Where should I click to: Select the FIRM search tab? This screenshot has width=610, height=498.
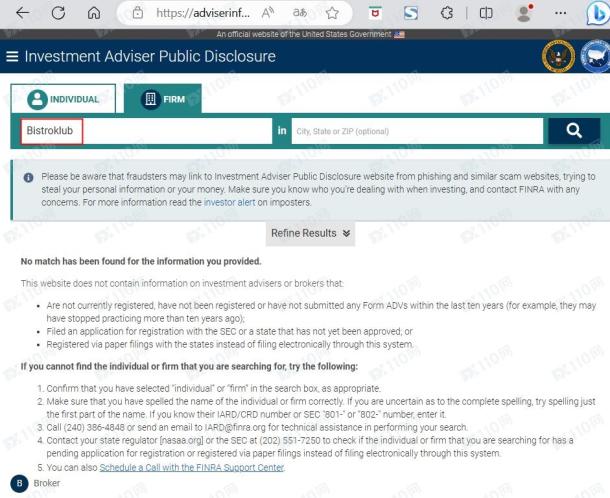pos(163,99)
